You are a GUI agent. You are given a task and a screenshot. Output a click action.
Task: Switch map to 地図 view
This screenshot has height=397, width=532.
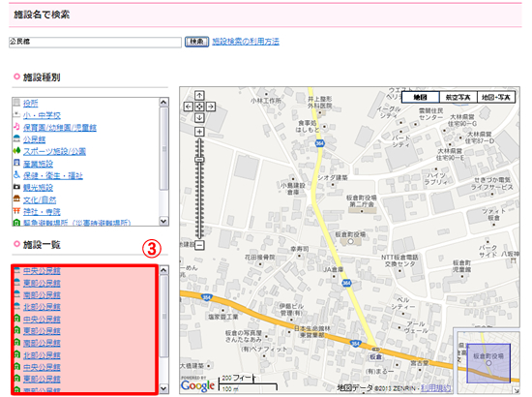click(421, 97)
